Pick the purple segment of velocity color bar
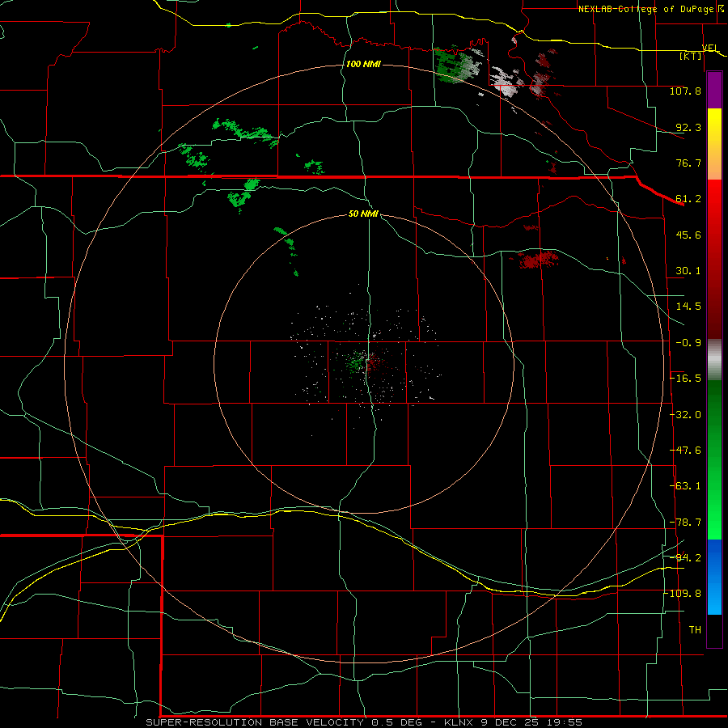 [714, 90]
